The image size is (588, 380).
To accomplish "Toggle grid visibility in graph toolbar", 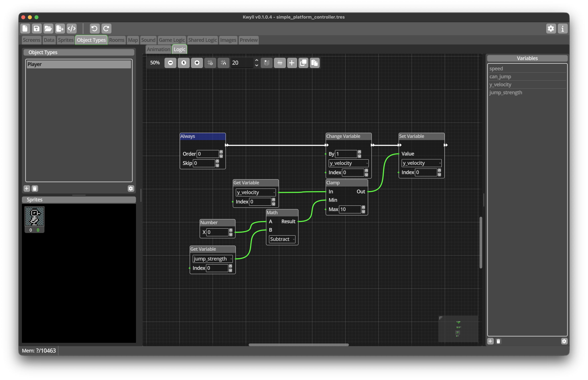I will pos(210,63).
